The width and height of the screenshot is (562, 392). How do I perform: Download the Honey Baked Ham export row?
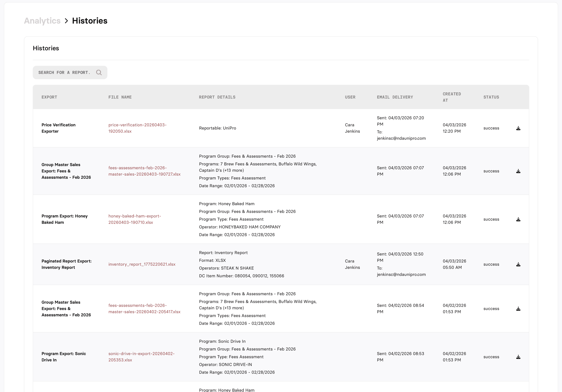pos(518,219)
